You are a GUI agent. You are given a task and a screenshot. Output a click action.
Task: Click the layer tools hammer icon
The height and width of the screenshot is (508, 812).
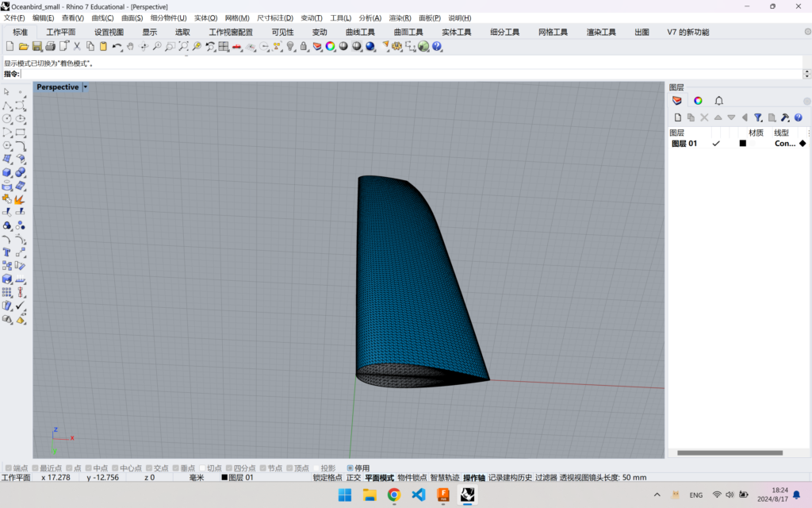(x=785, y=117)
